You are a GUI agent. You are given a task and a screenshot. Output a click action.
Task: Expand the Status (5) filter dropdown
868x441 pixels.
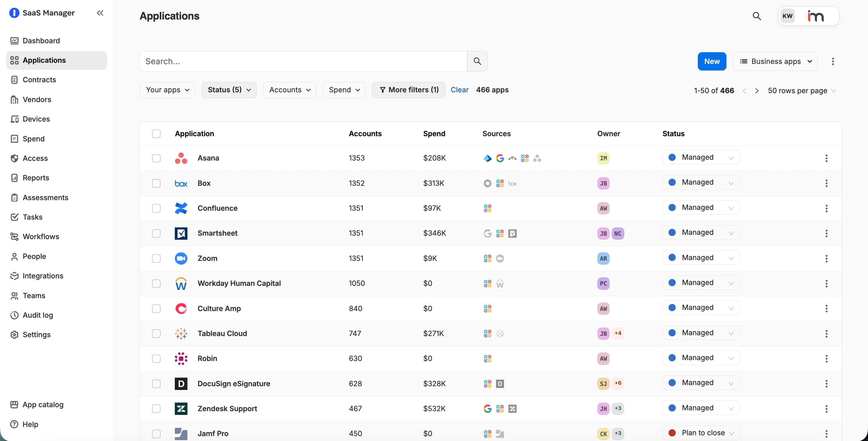pos(229,90)
